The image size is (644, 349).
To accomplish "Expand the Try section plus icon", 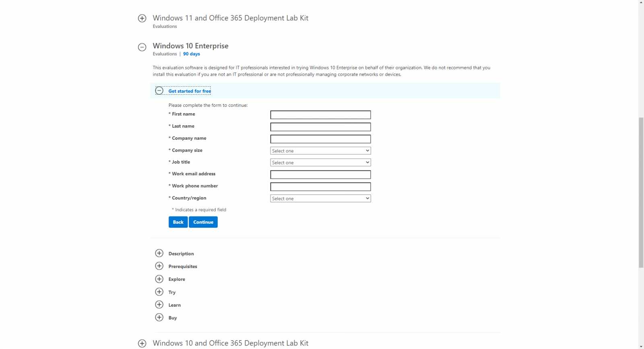I will point(159,292).
